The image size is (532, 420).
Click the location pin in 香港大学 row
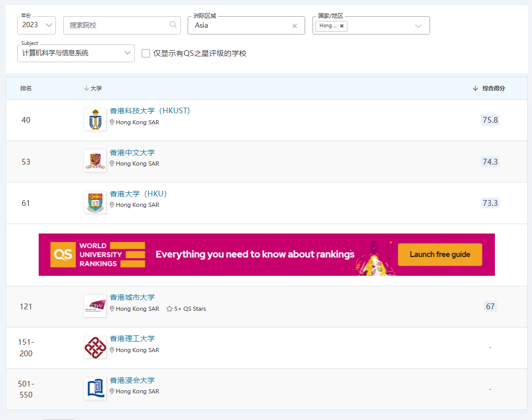(112, 205)
